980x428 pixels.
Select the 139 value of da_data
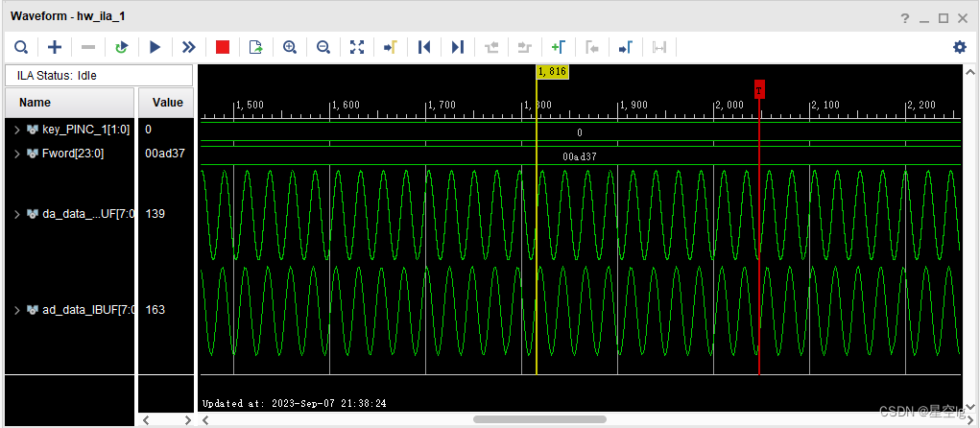point(155,214)
